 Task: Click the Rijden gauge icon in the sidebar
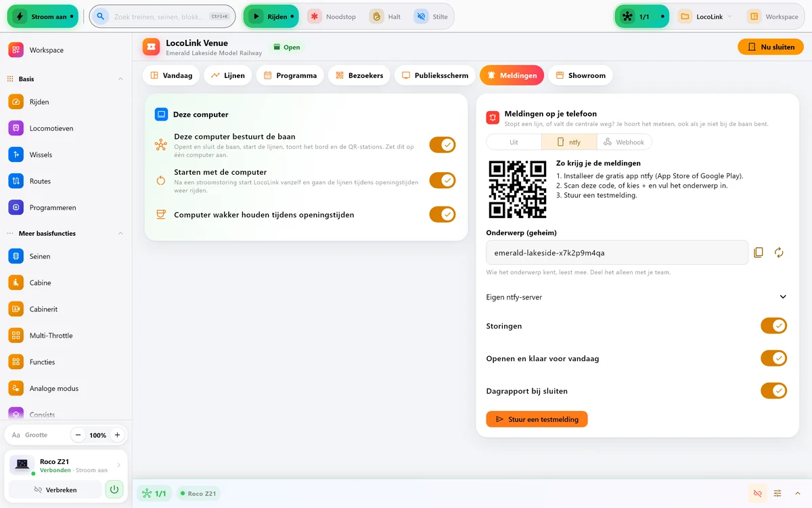point(16,102)
